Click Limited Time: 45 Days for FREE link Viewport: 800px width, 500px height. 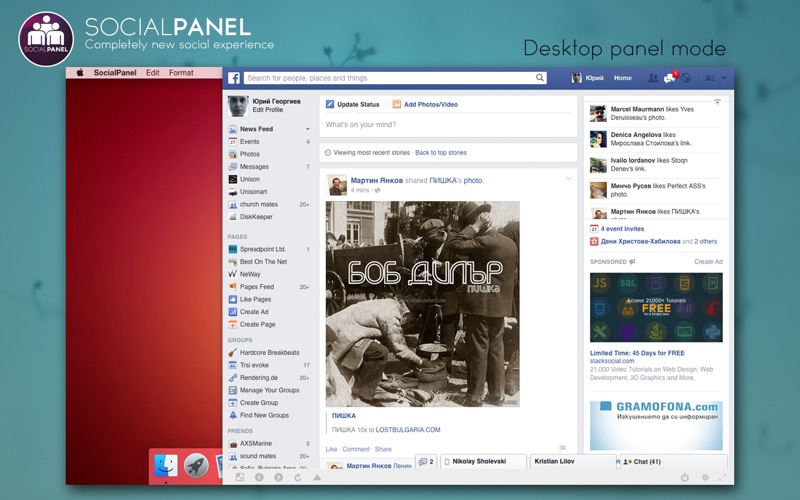(x=637, y=353)
